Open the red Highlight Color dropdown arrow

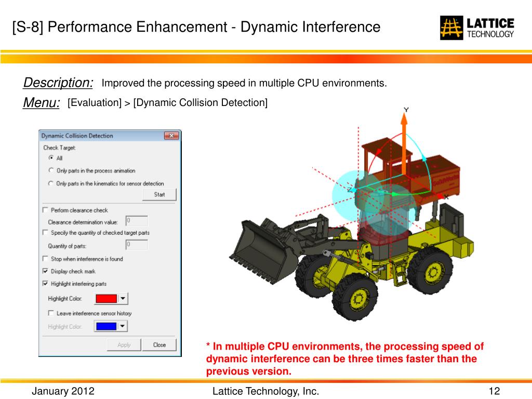click(123, 299)
